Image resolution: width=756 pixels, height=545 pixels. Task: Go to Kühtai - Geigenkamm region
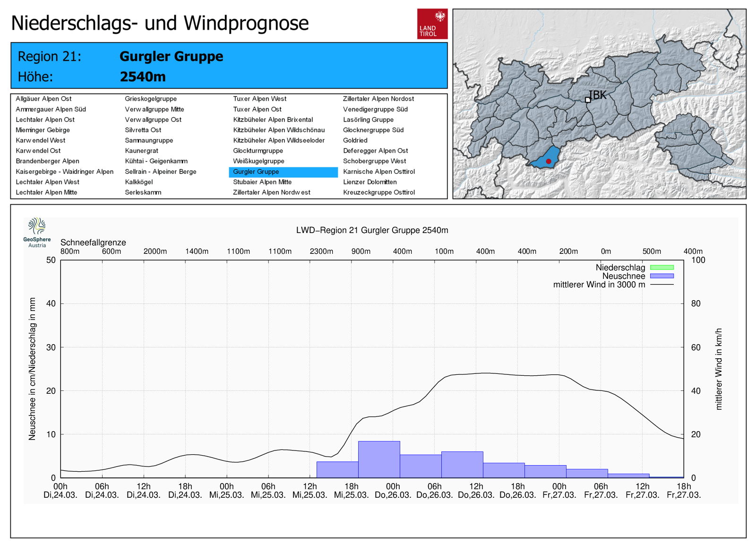point(156,161)
